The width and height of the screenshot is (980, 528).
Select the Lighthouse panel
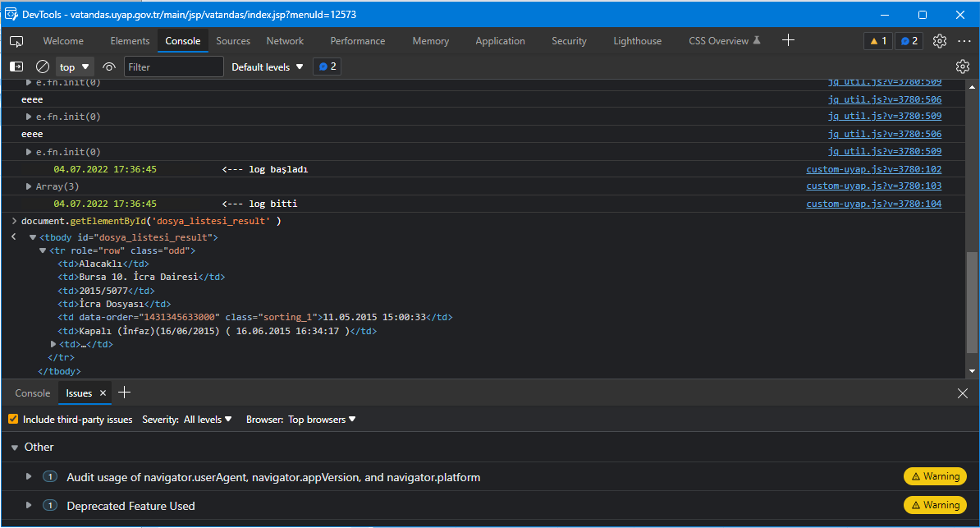[x=637, y=40]
